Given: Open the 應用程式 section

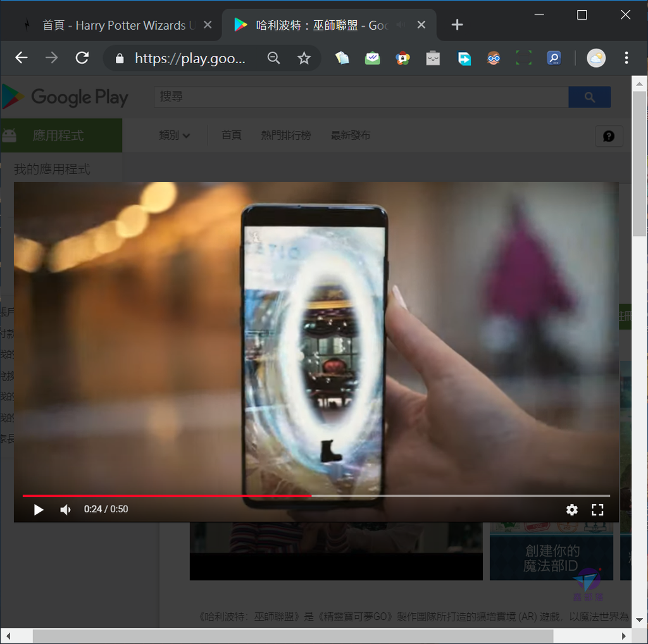Looking at the screenshot, I should tap(61, 135).
